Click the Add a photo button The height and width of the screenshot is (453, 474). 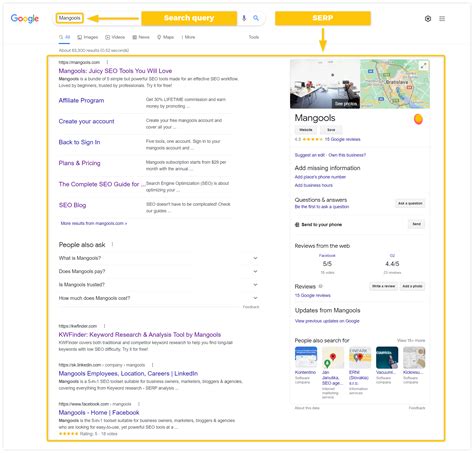pyautogui.click(x=412, y=286)
